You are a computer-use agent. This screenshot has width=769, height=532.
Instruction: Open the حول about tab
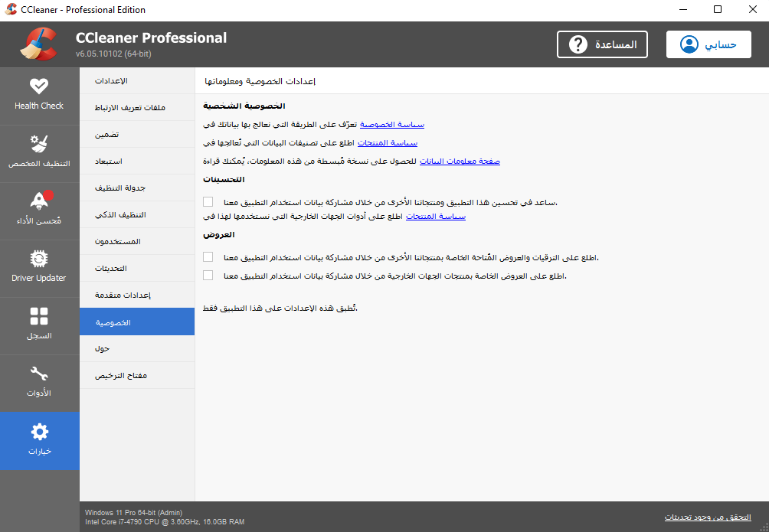coord(137,348)
